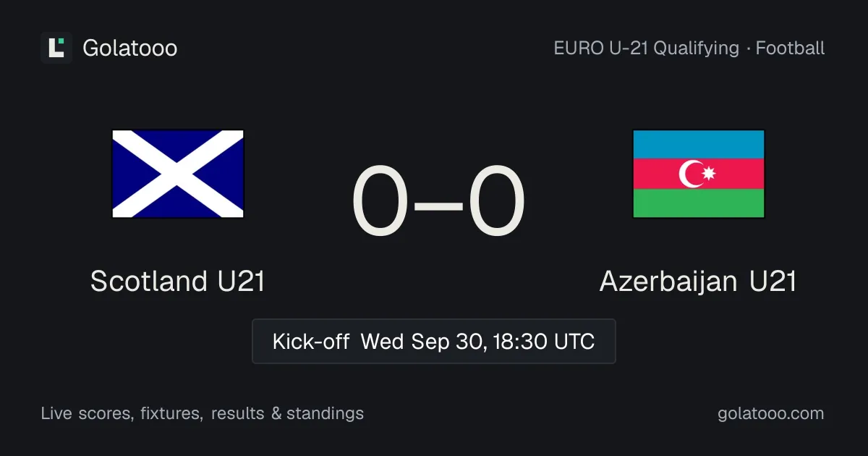Visit the golatooo.com link

[770, 413]
